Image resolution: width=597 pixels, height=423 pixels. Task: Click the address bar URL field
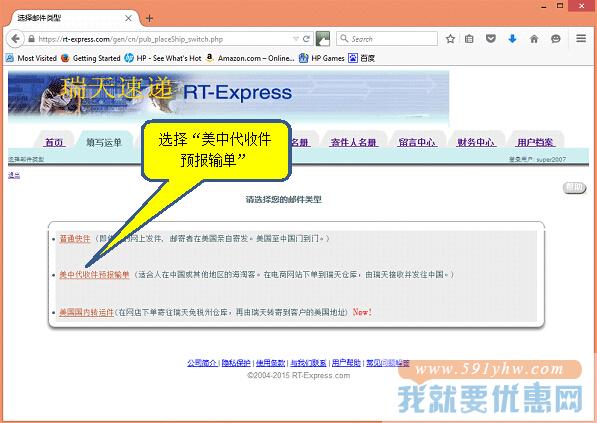click(164, 39)
